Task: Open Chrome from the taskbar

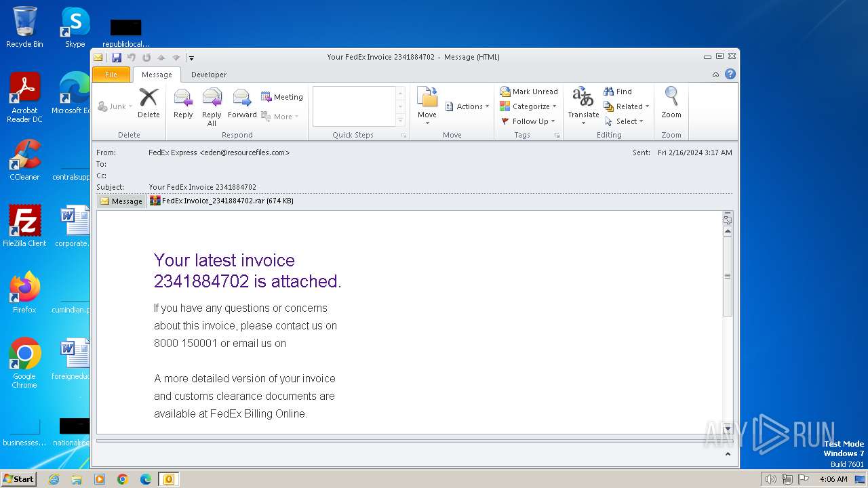Action: 123,479
